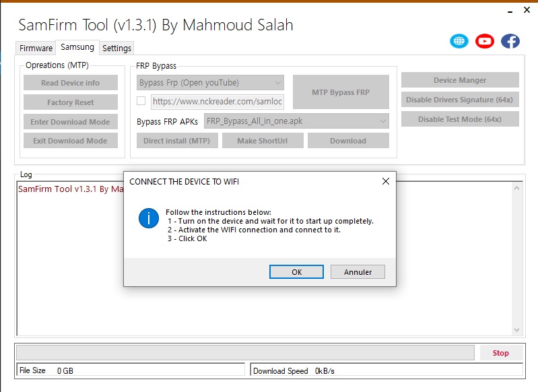Open the Settings tab
The image size is (538, 392).
tap(116, 48)
